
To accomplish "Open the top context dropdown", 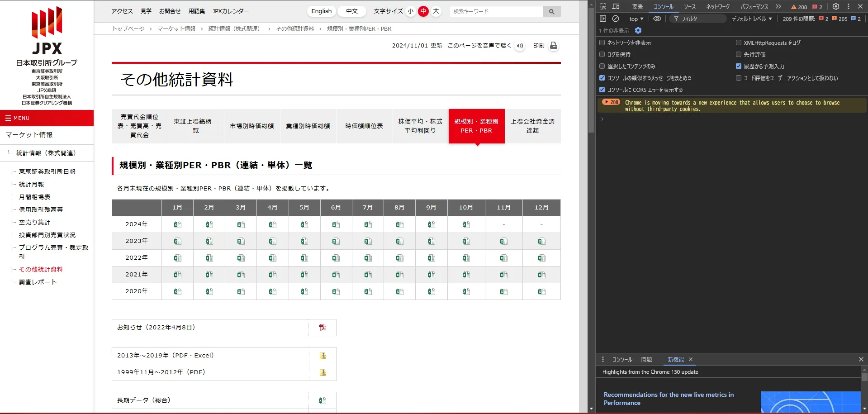I will tap(636, 19).
